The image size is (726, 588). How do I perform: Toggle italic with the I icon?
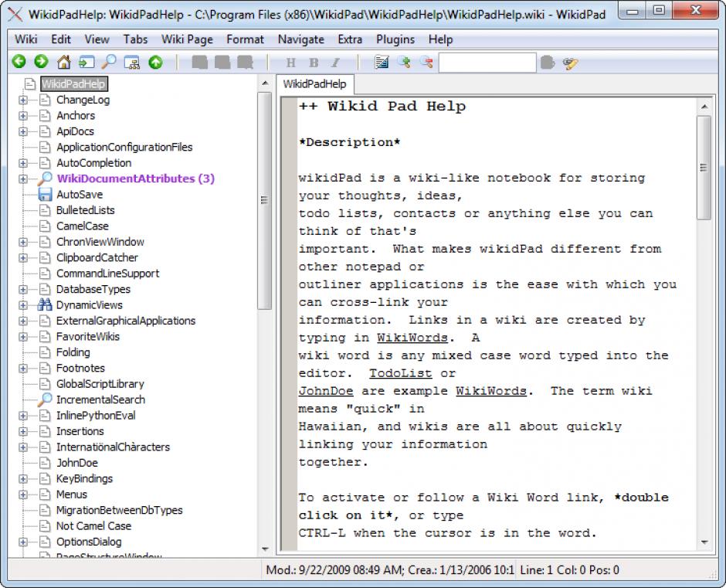336,63
